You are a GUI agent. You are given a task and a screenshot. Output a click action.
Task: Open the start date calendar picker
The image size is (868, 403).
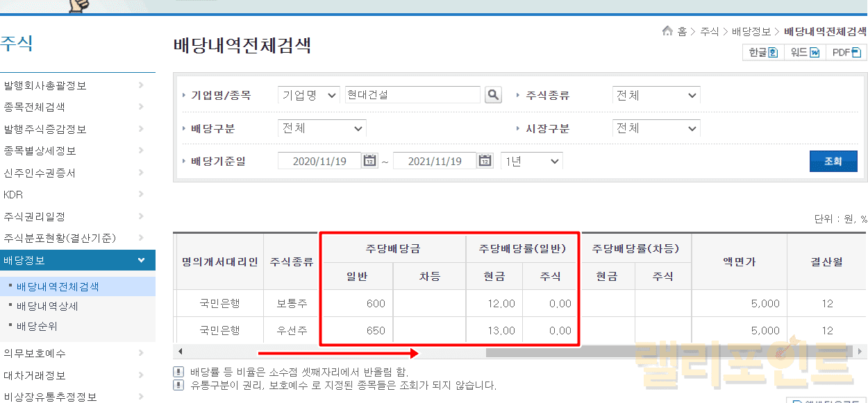370,161
